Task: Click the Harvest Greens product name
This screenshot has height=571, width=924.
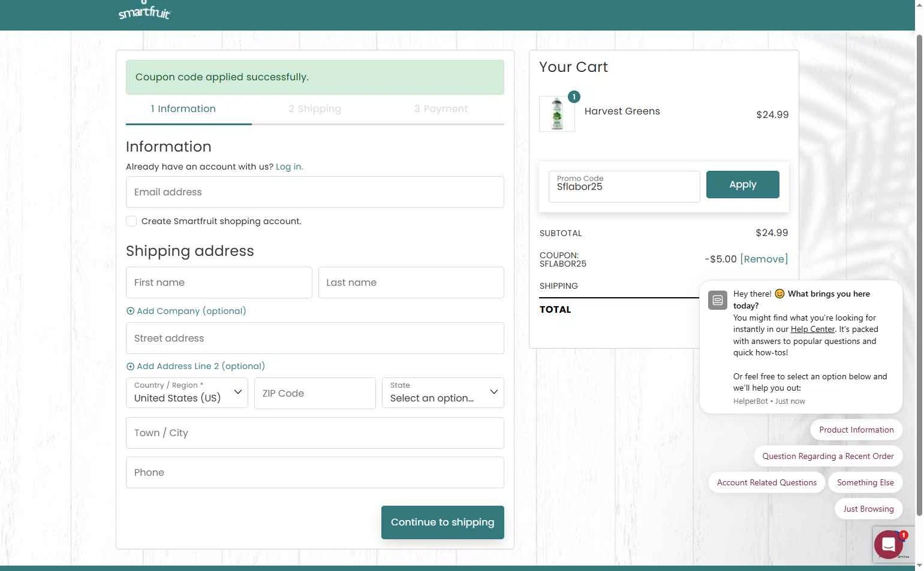Action: click(x=622, y=111)
